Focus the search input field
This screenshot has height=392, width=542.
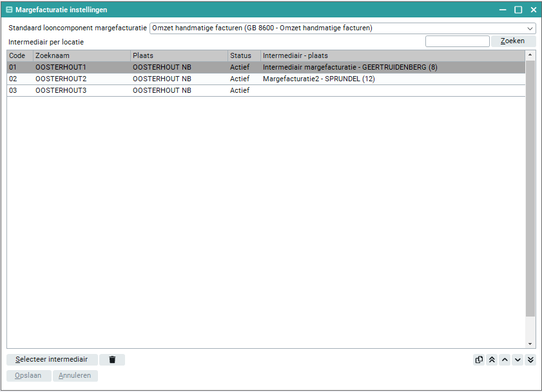point(457,41)
